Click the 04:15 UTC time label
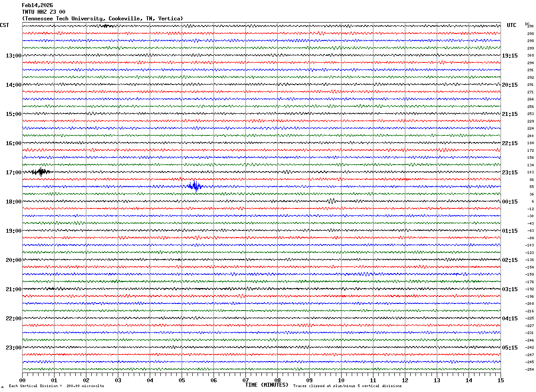This screenshot has width=536, height=392. (510, 319)
